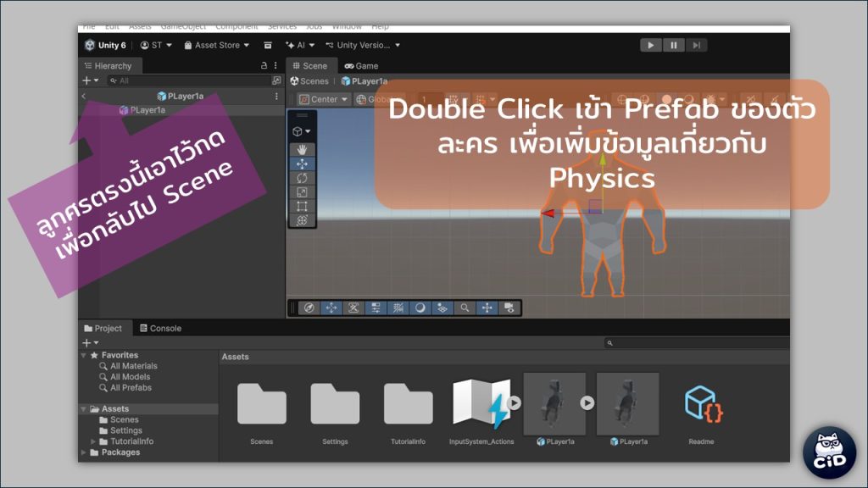Activate the Move tool in scene toolbar

point(303,164)
